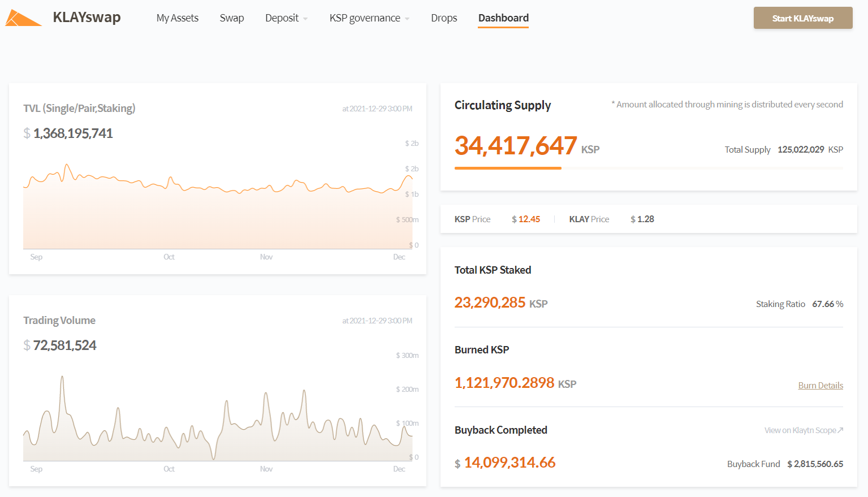Click the Total KSP Staked heading

click(493, 270)
